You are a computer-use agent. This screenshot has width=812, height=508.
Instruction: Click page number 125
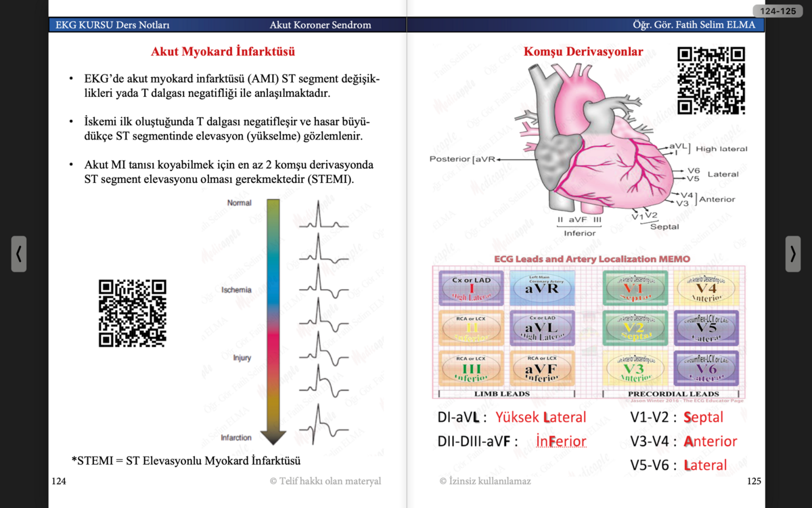point(754,481)
